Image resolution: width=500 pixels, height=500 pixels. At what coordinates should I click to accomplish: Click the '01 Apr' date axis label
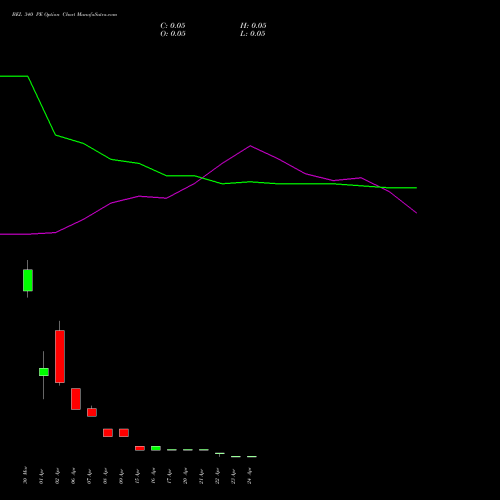(41, 476)
